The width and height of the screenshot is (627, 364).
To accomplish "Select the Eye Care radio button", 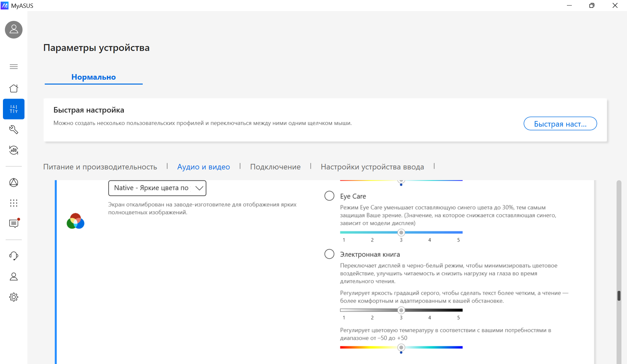I will [329, 196].
